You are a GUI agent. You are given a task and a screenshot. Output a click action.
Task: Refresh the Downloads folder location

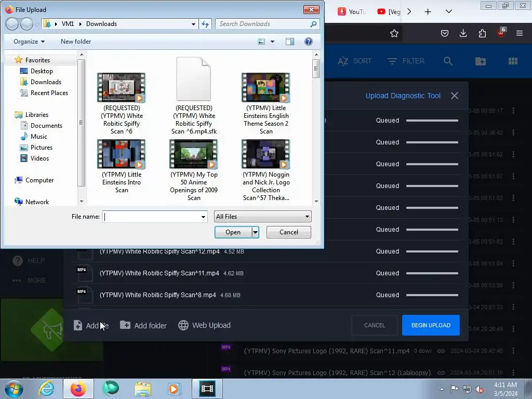[205, 24]
